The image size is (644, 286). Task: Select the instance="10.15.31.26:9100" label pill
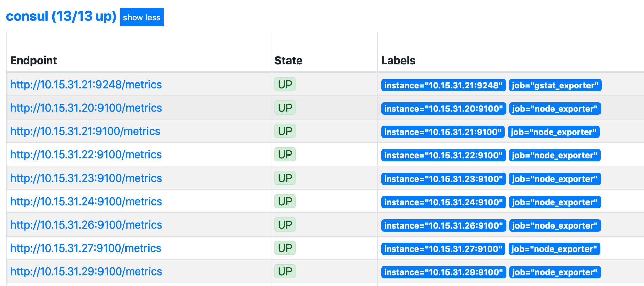pyautogui.click(x=443, y=225)
